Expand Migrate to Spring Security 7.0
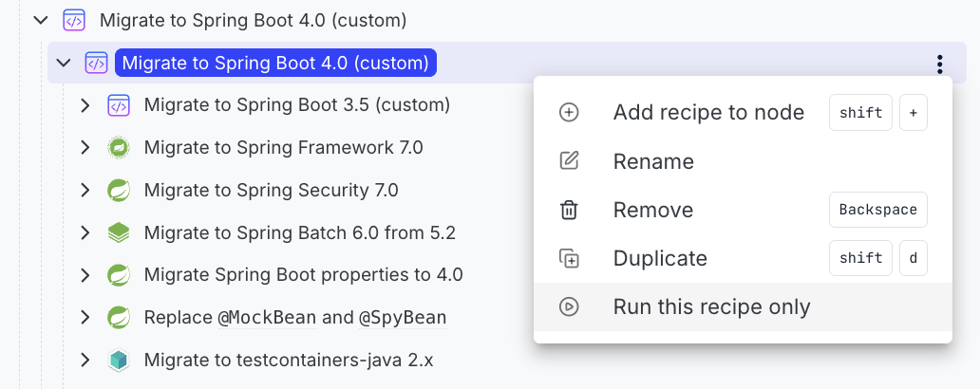Screen dimensions: 980x389 (85, 191)
